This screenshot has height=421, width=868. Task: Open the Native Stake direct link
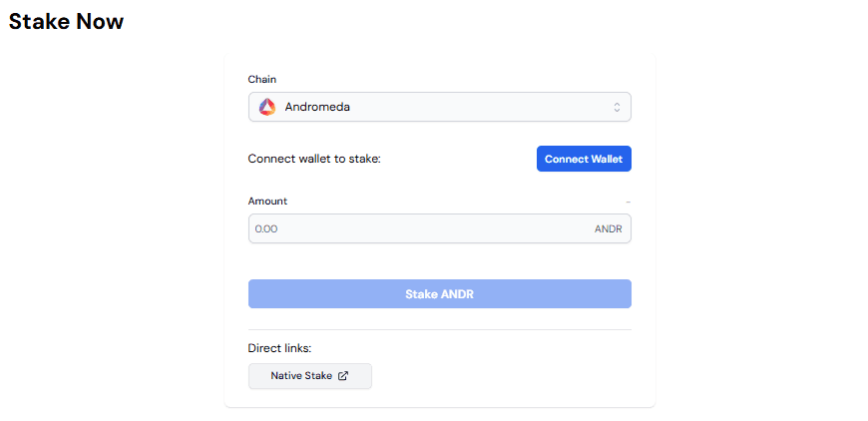click(x=309, y=376)
